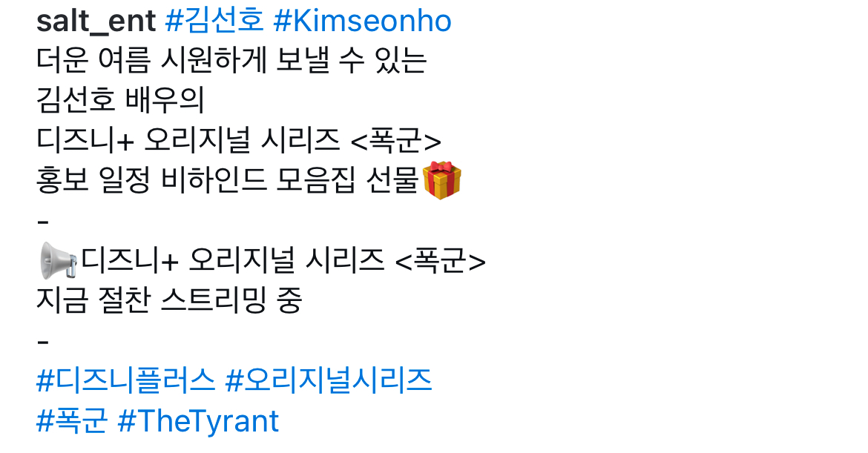Click the '지금 절찬 스트리밍 중' line
Viewport: 868px width, 453px height.
[169, 300]
